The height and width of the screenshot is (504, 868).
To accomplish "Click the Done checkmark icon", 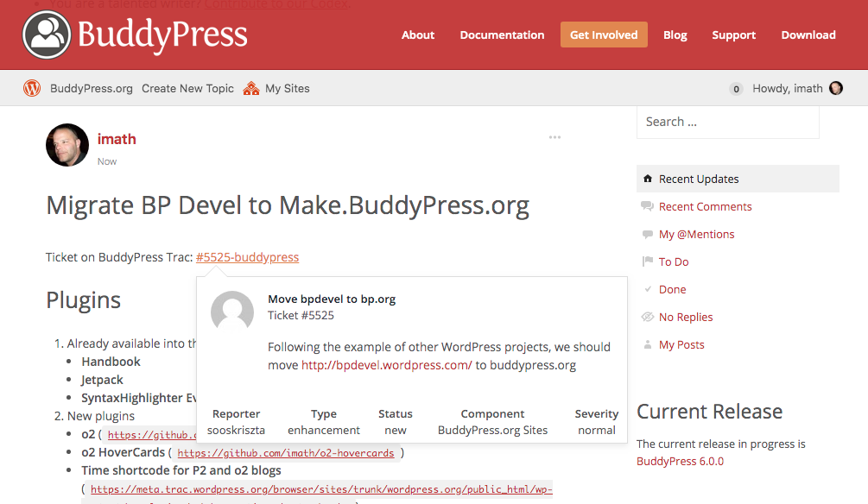I will coord(648,289).
